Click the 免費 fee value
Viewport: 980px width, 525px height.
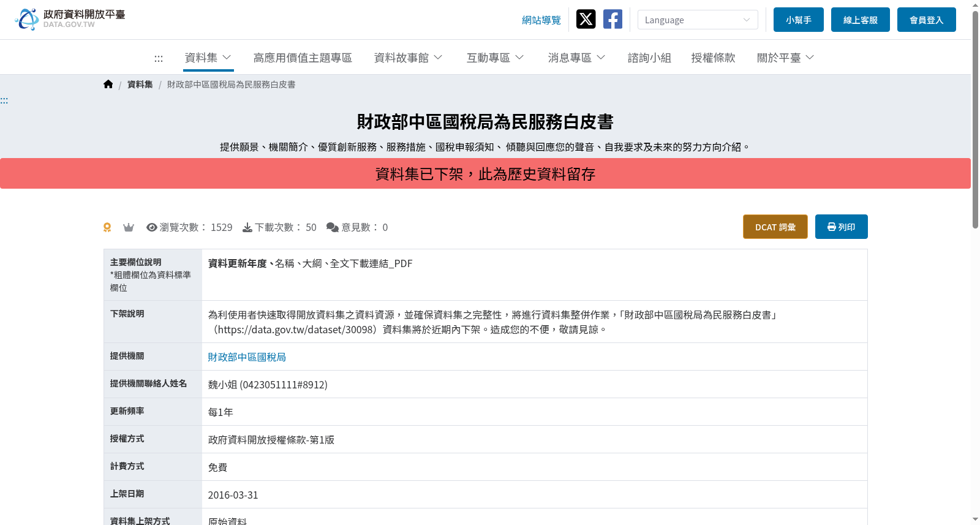[218, 467]
